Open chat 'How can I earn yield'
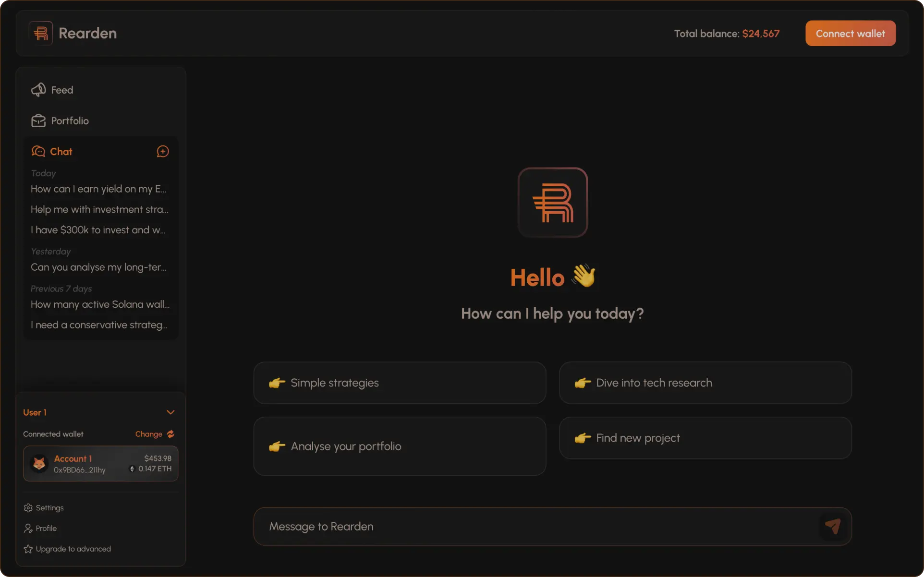Image resolution: width=924 pixels, height=577 pixels. [98, 189]
